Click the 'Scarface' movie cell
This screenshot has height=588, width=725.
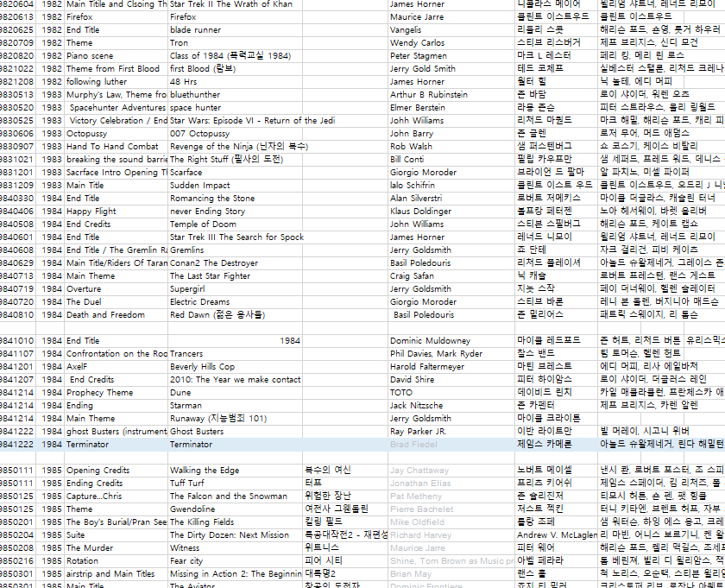pyautogui.click(x=235, y=173)
